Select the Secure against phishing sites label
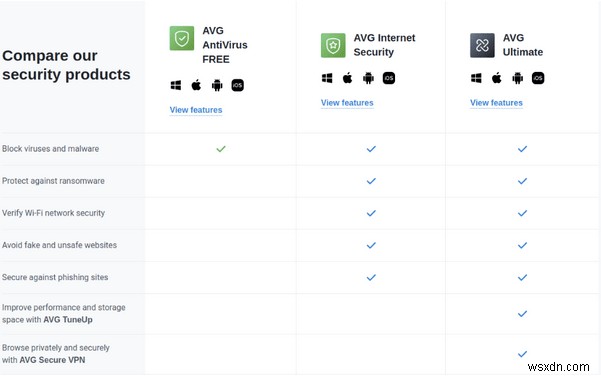The width and height of the screenshot is (601, 377). (x=55, y=277)
